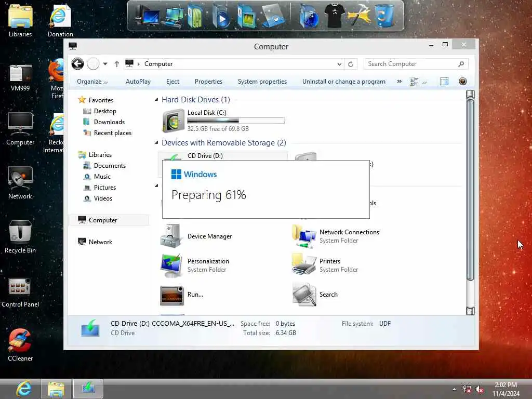Select Desktop in the navigation pane

click(105, 111)
